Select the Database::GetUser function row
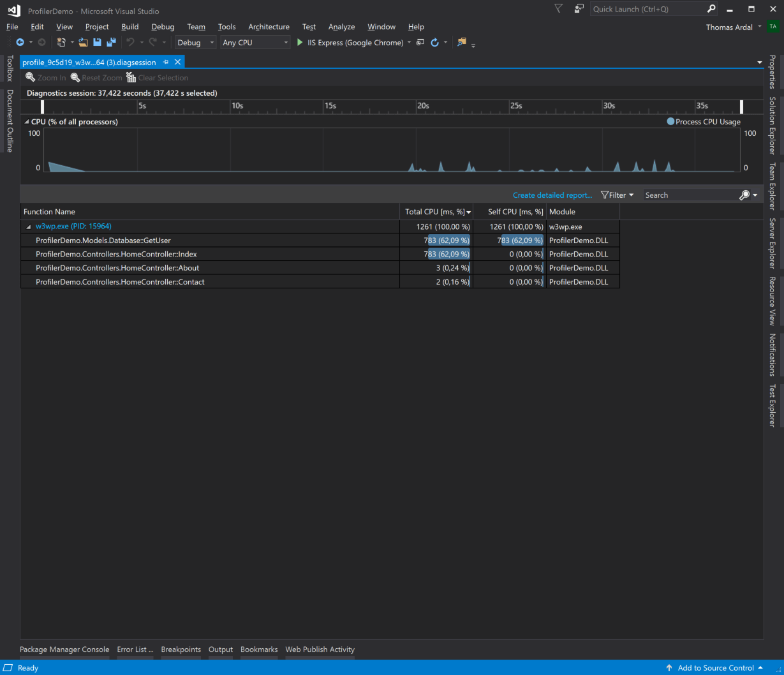Screen dimensions: 784x675 (x=103, y=241)
